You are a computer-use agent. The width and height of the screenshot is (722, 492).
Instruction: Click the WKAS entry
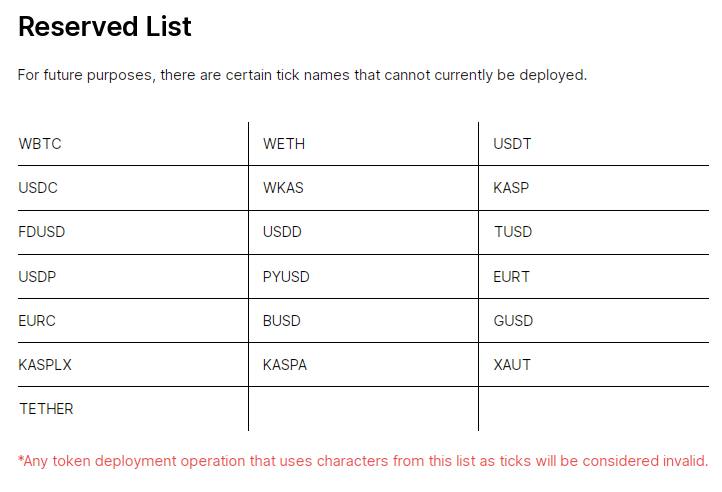click(283, 187)
